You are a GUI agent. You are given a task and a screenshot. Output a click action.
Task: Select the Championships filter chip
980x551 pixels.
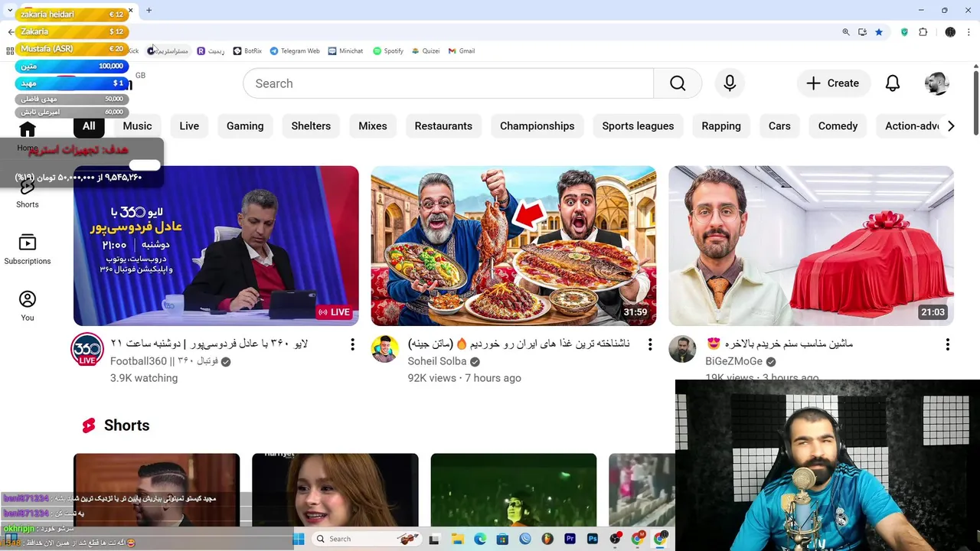(537, 126)
